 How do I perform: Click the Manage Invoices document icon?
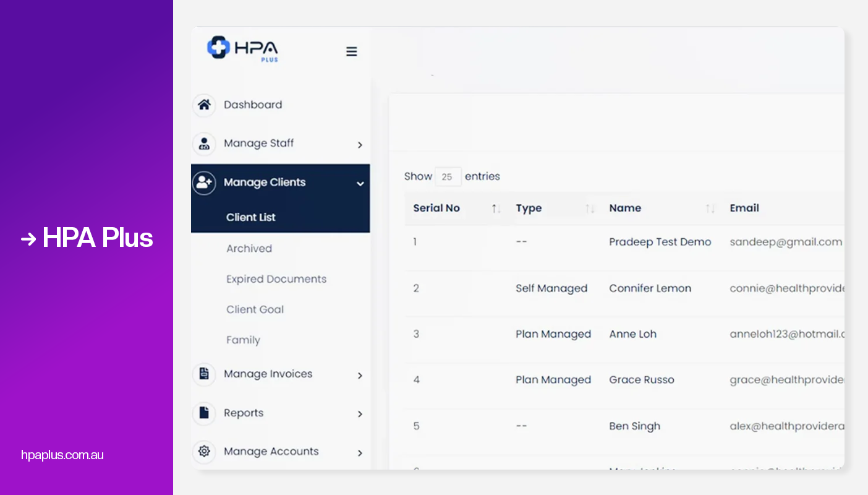coord(204,374)
